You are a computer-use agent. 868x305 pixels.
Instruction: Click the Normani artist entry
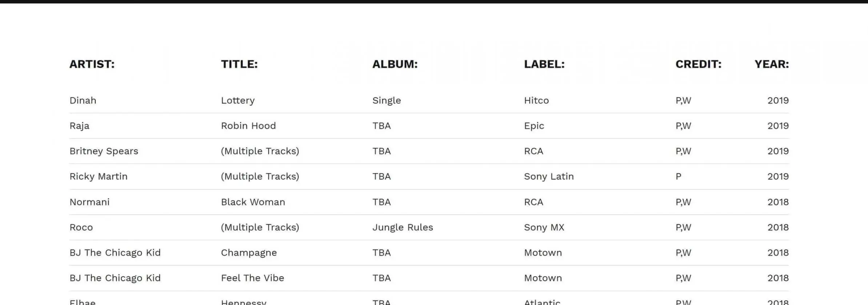coord(89,202)
